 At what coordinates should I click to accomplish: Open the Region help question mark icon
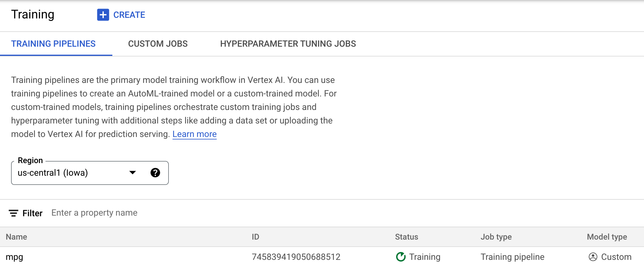coord(155,173)
